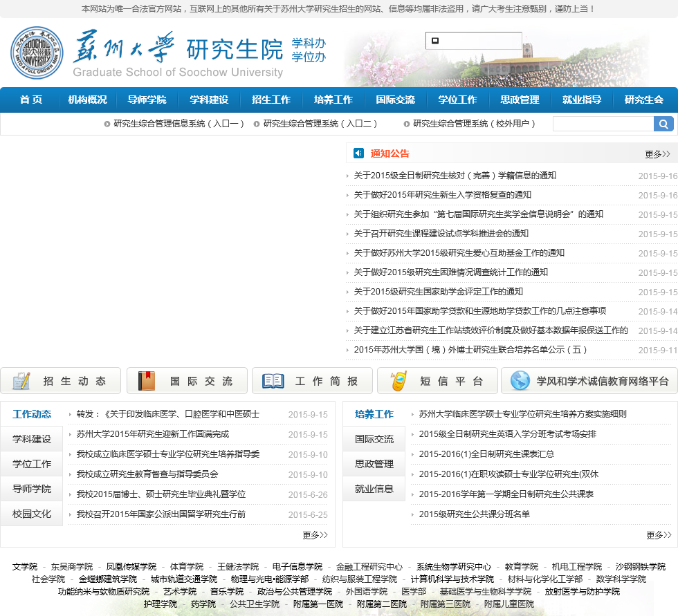
Task: Open 王健法学院 college link
Action: (x=238, y=567)
